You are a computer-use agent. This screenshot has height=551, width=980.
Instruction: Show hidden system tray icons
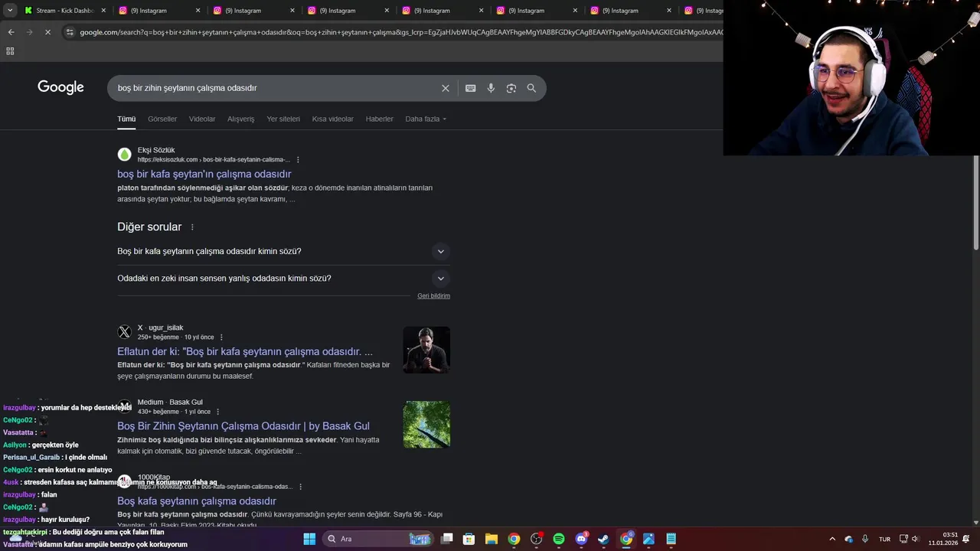832,539
